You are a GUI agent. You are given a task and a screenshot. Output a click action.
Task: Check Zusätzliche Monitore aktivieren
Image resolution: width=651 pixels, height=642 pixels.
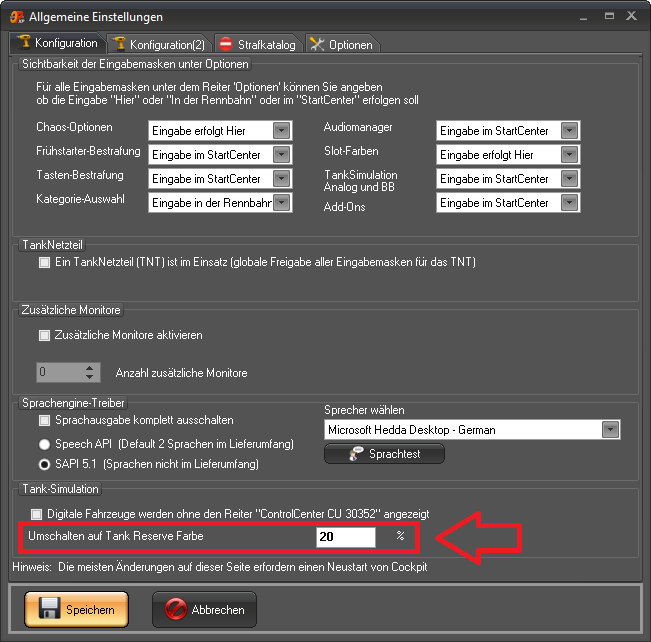point(44,335)
